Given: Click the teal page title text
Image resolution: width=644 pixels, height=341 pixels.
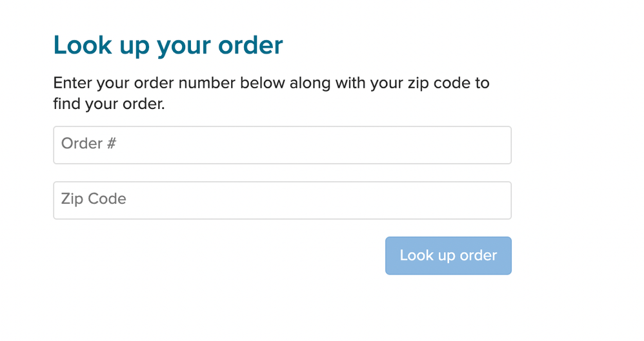Looking at the screenshot, I should (x=168, y=45).
